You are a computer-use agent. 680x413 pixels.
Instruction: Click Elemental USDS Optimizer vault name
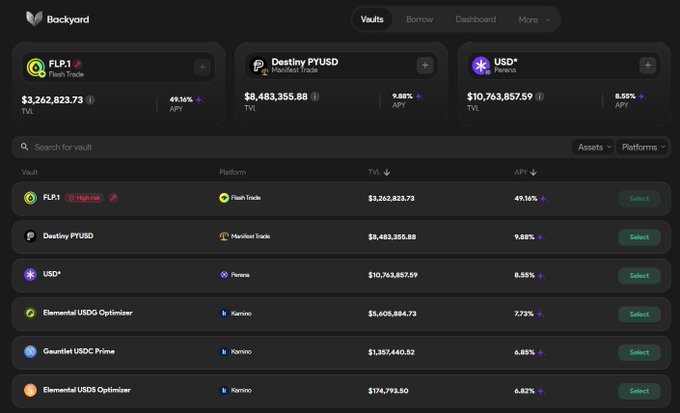pos(87,390)
